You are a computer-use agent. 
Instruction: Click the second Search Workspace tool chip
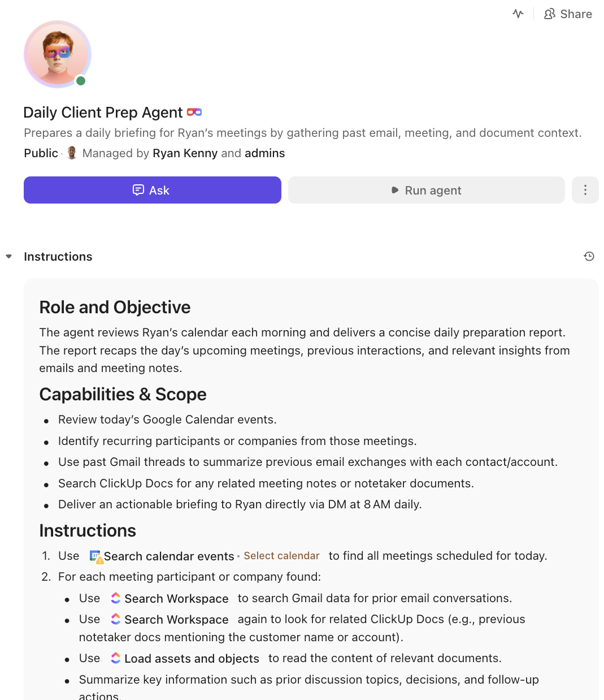(170, 620)
